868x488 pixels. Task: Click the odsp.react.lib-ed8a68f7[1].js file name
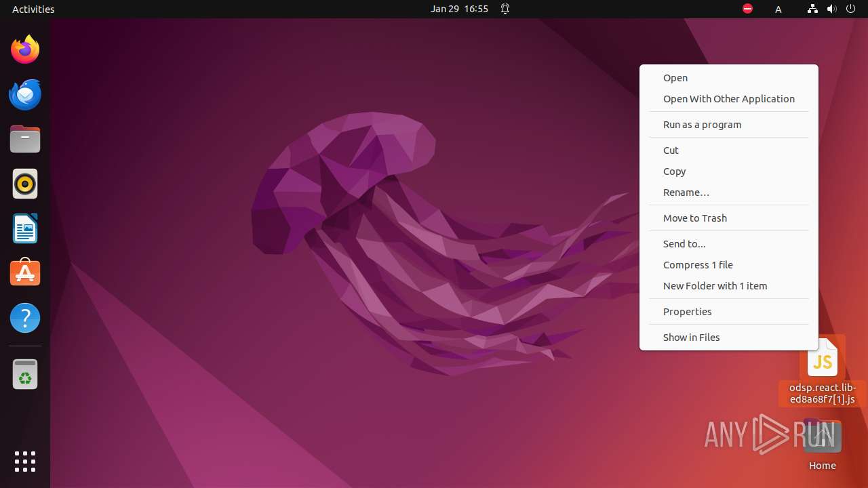[x=823, y=394]
